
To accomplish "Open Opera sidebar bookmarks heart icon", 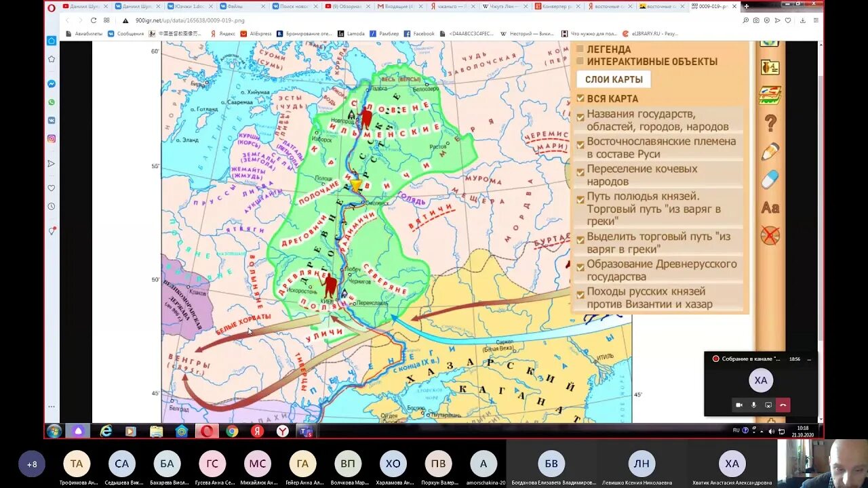I will click(x=52, y=188).
